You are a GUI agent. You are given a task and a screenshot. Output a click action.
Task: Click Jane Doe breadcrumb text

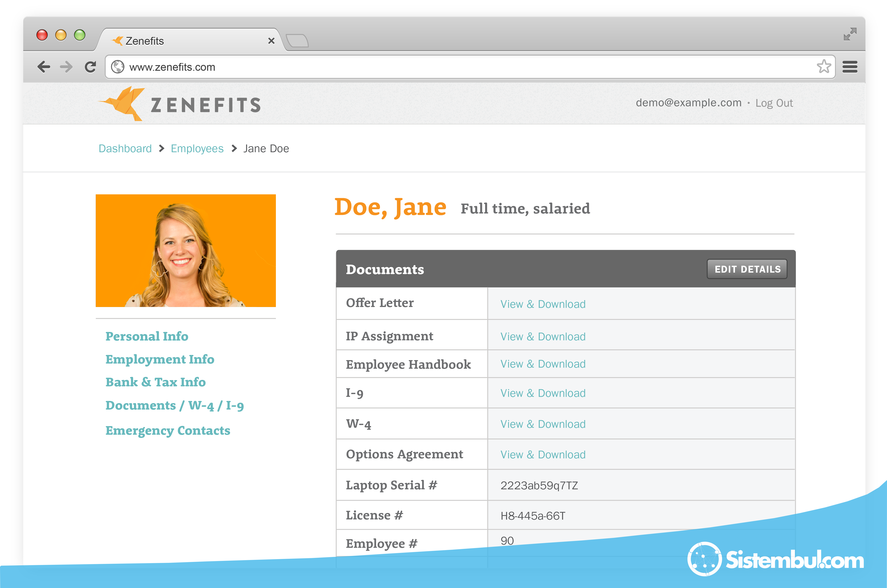(x=266, y=149)
